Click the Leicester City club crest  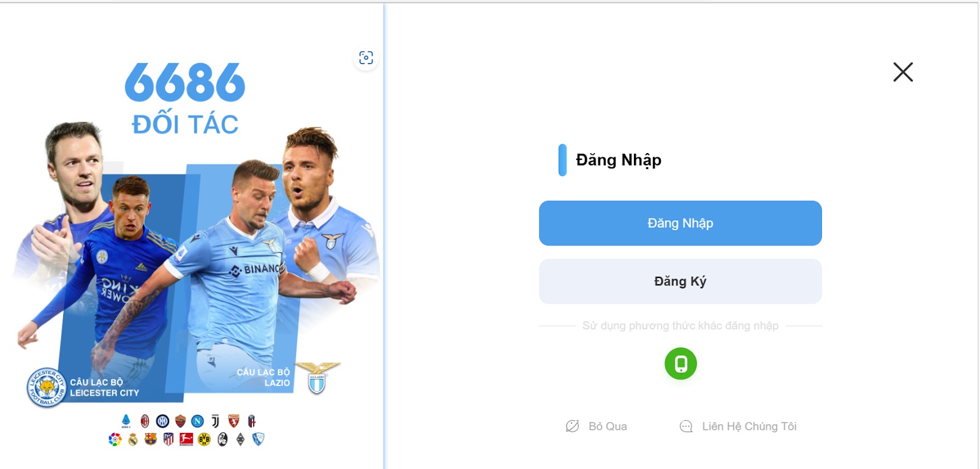tap(46, 388)
